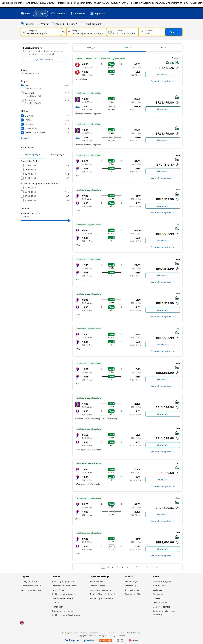The height and width of the screenshot is (644, 203).
Task: Click the Car rental car icon
Action: [x=53, y=14]
